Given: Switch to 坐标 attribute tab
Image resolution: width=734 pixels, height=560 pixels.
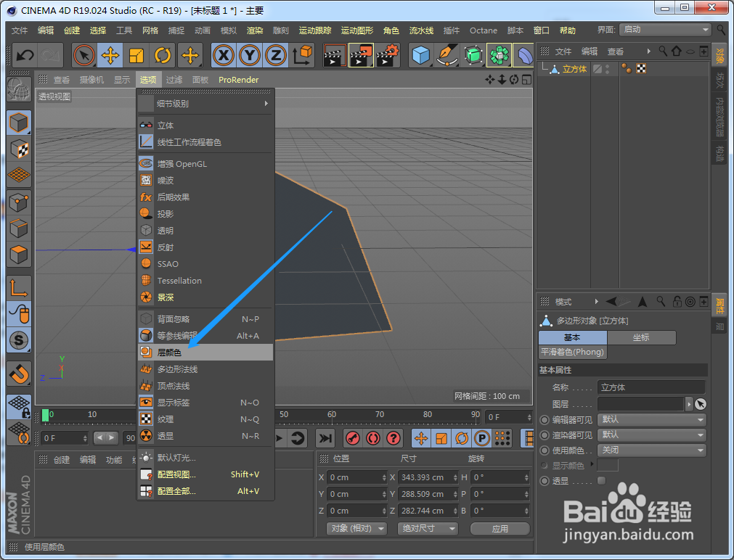Looking at the screenshot, I should pos(641,337).
